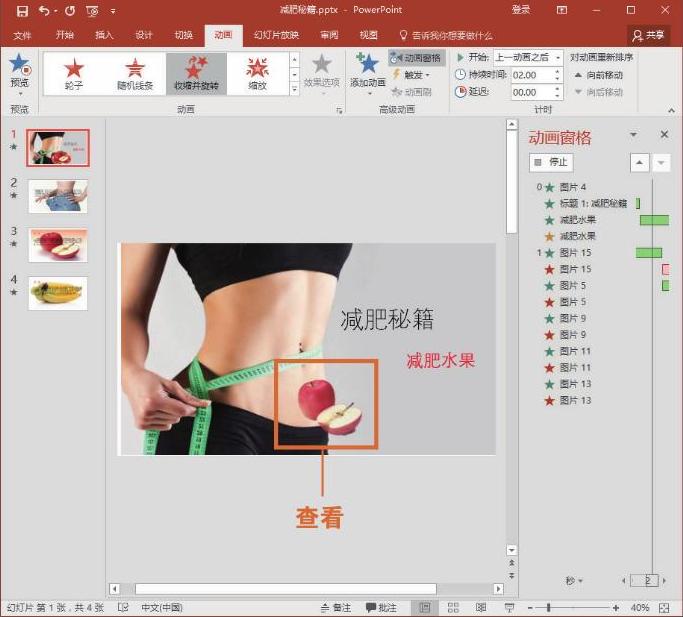
Task: Click the 持续时间 field showing 02.00
Action: pyautogui.click(x=532, y=75)
